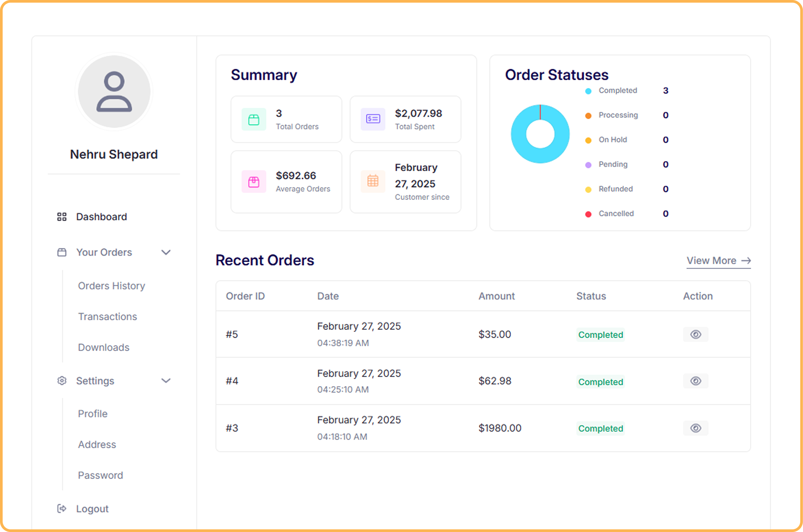This screenshot has height=532, width=803.
Task: Collapse the Your Orders chevron
Action: [166, 252]
